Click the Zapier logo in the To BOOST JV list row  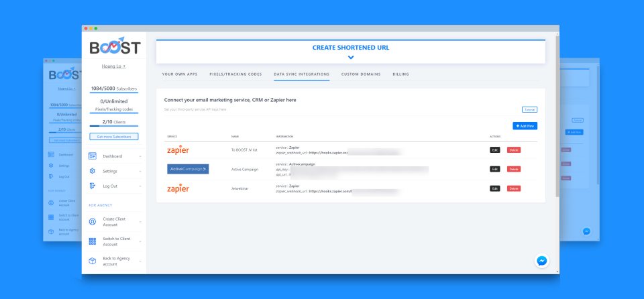(178, 150)
